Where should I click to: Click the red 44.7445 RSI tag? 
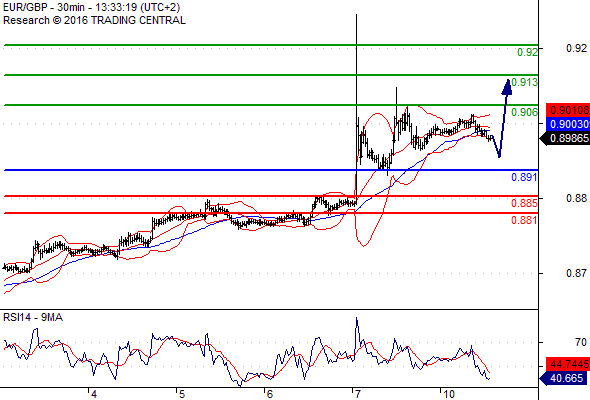568,364
